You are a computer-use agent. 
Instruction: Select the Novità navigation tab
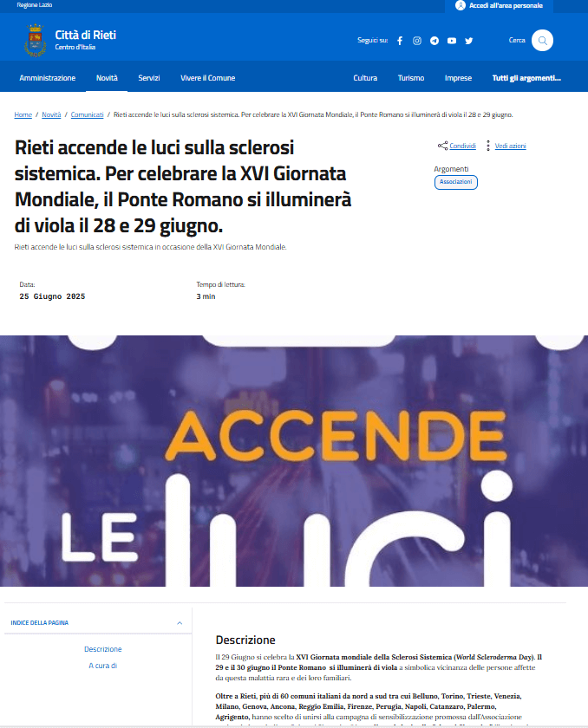coord(107,78)
